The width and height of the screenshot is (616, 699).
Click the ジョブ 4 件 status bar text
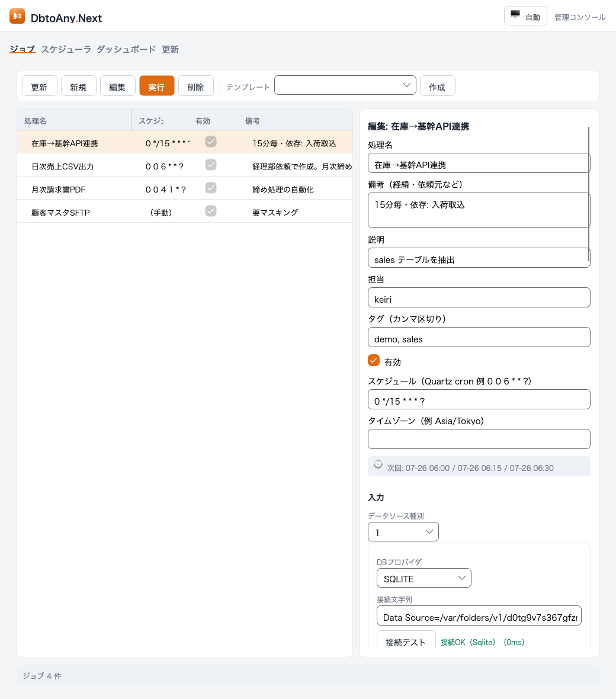pos(42,676)
